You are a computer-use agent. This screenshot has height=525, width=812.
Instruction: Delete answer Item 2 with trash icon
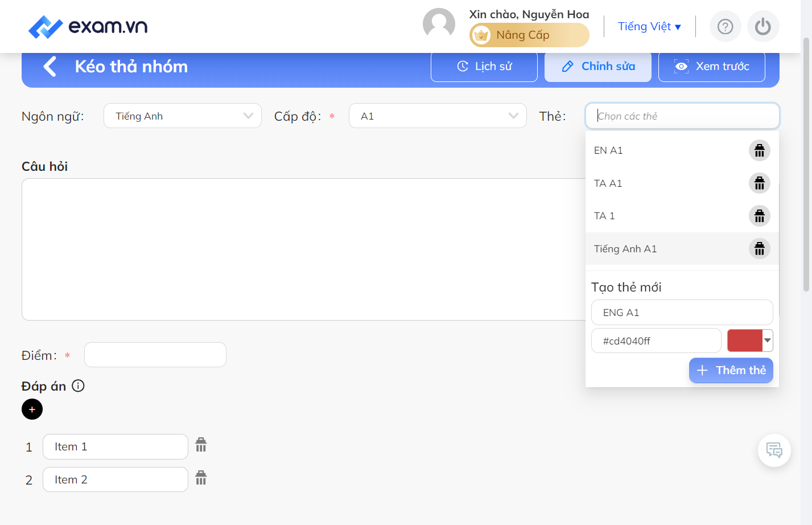(201, 478)
